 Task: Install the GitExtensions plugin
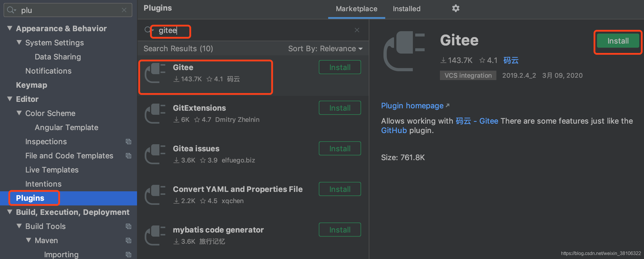340,108
